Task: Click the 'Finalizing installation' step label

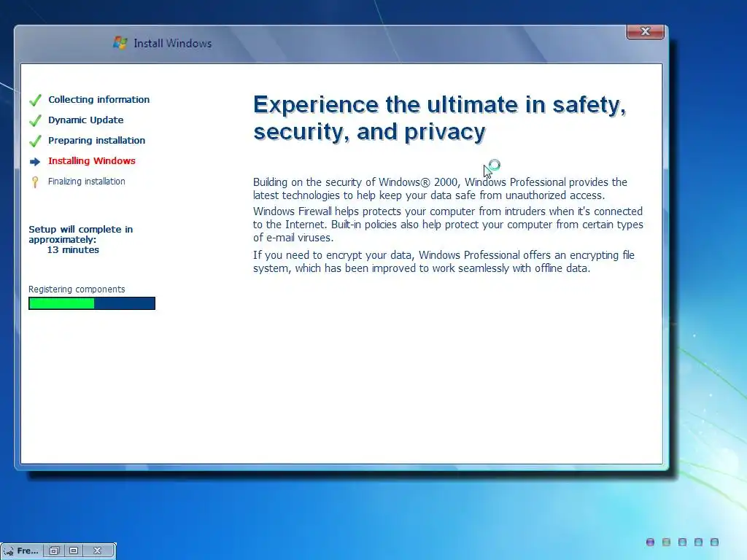Action: pyautogui.click(x=87, y=182)
